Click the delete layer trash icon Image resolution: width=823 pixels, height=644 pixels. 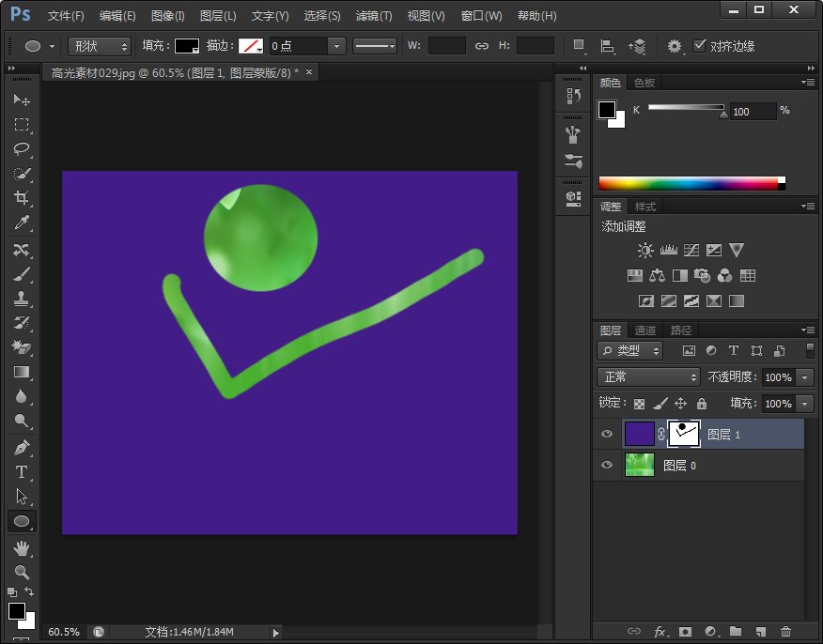click(x=785, y=632)
